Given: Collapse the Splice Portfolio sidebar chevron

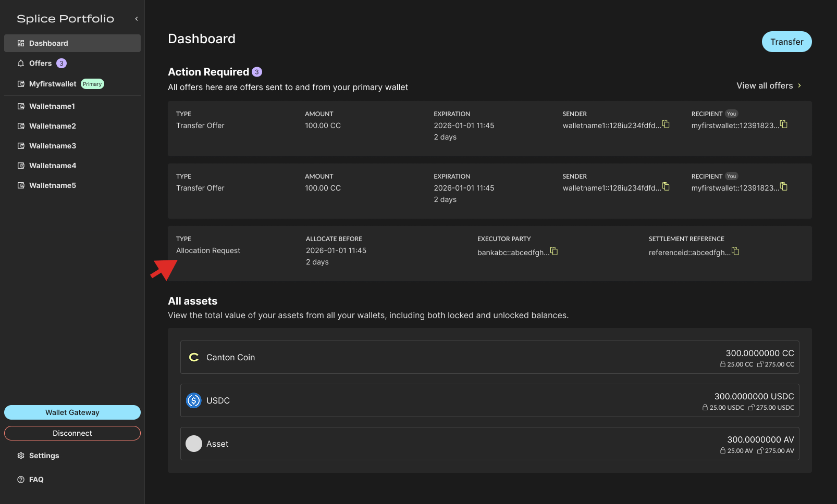Looking at the screenshot, I should click(x=137, y=19).
